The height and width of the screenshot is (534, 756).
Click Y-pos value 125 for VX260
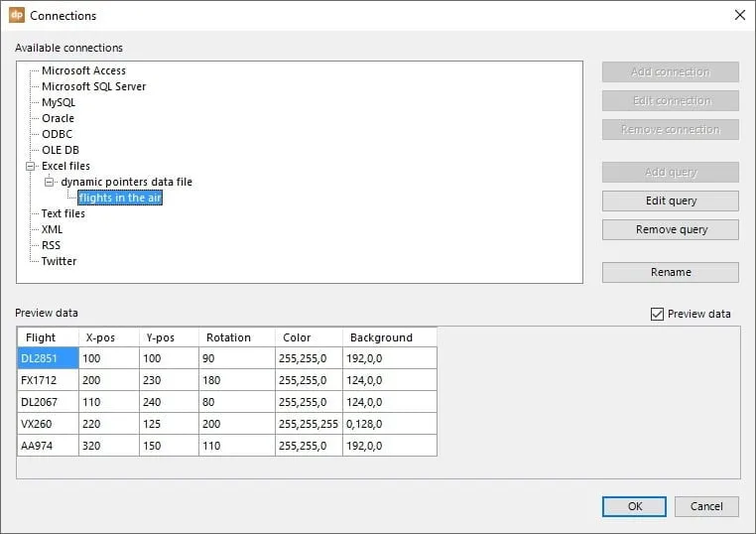(x=170, y=424)
